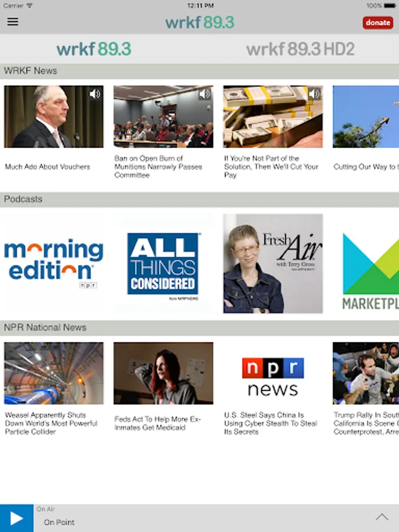Tap the On Point now-playing title
Screen dimensions: 399x532
pos(59,522)
